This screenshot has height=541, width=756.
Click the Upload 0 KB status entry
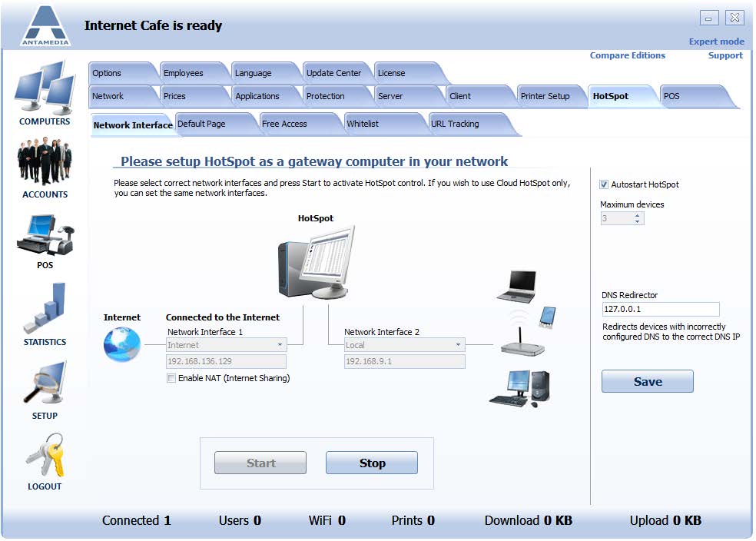(665, 520)
